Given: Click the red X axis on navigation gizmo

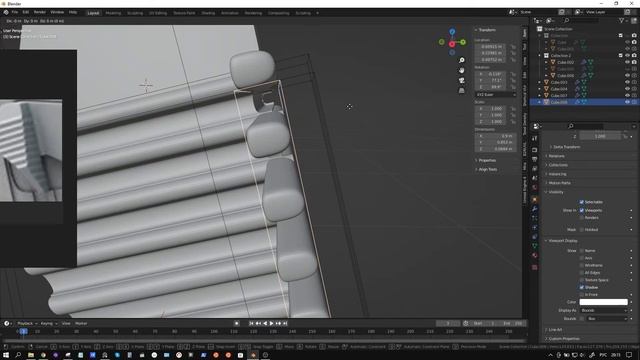Looking at the screenshot, I should 452,44.
